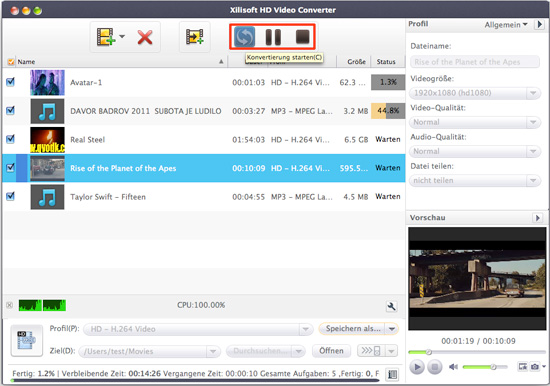Image resolution: width=550 pixels, height=386 pixels.
Task: Open the Video-Qualität Normal dropdown
Action: [x=475, y=122]
